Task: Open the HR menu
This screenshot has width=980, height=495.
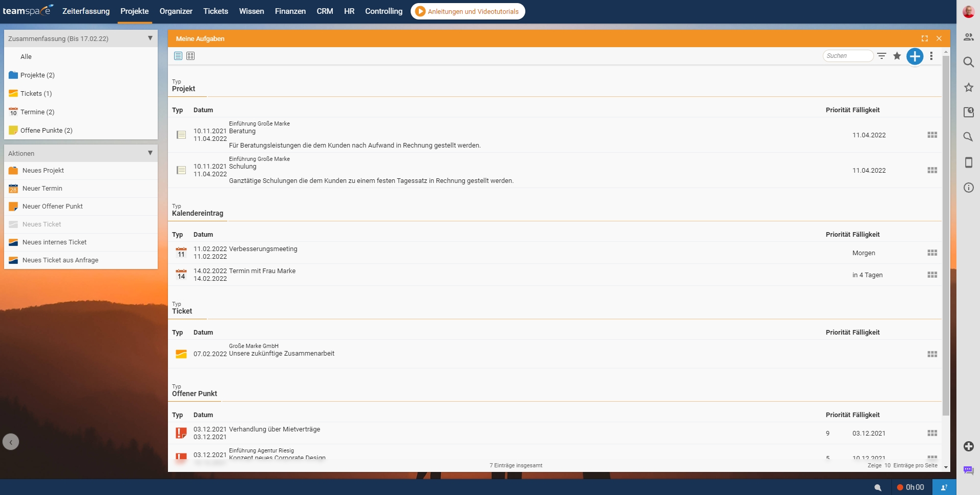Action: click(349, 11)
